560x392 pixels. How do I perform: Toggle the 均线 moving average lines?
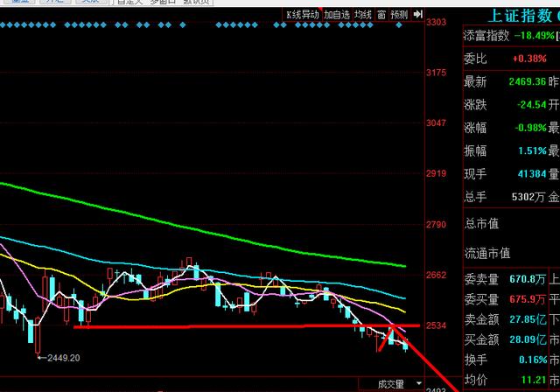[360, 15]
